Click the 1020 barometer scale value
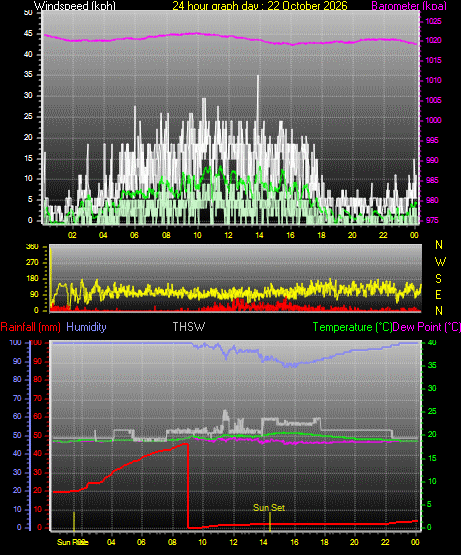This screenshot has width=461, height=555. 433,40
